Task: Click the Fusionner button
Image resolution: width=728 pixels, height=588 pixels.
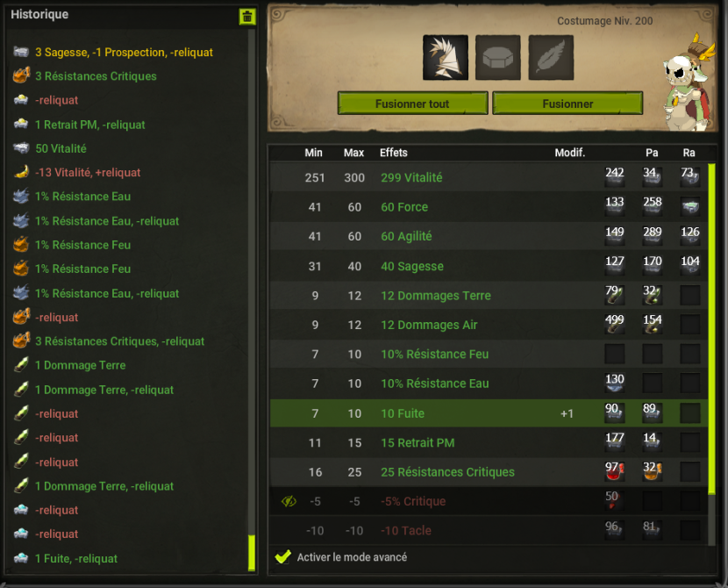Action: tap(567, 103)
